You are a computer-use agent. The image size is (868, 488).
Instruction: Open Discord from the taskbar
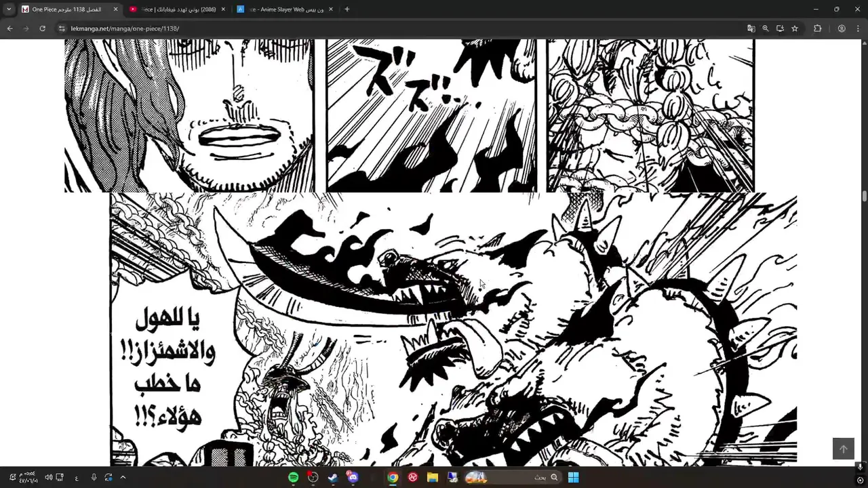tap(353, 477)
